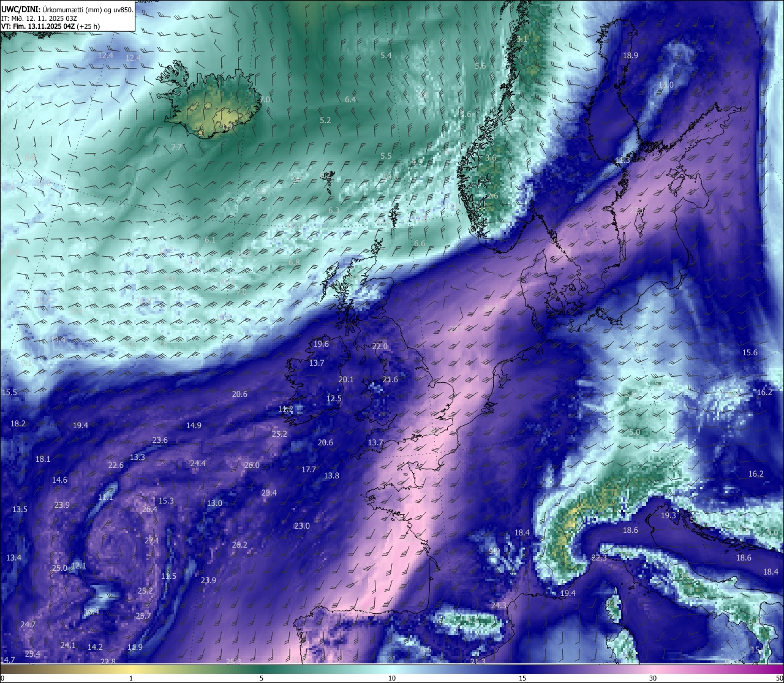Click the 14.6 value in western Atlantic
Viewport: 784px width, 683px height.
59,480
